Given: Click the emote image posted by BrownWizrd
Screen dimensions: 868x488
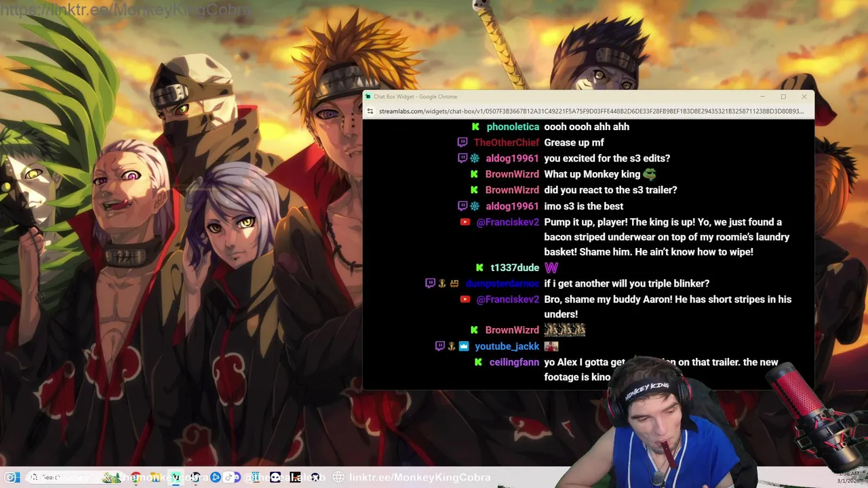Looking at the screenshot, I should coord(565,330).
